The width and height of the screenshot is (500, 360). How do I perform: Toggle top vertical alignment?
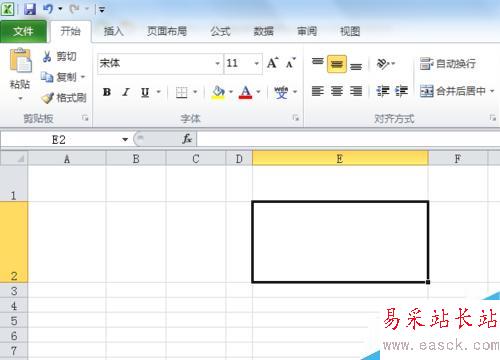[318, 63]
